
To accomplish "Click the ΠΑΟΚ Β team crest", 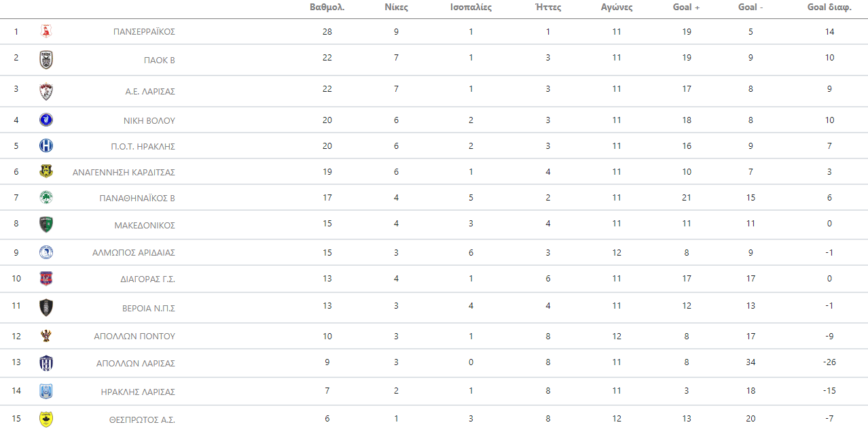I will 46,60.
